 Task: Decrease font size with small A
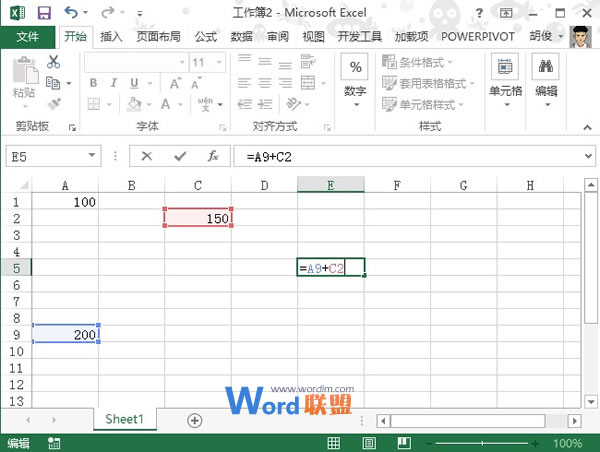click(196, 83)
